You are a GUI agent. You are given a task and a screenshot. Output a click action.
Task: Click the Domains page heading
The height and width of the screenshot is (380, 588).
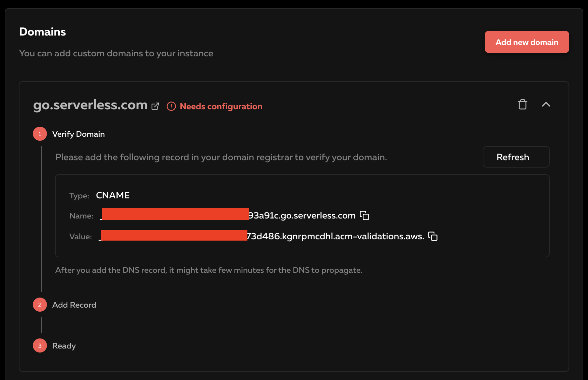click(43, 31)
